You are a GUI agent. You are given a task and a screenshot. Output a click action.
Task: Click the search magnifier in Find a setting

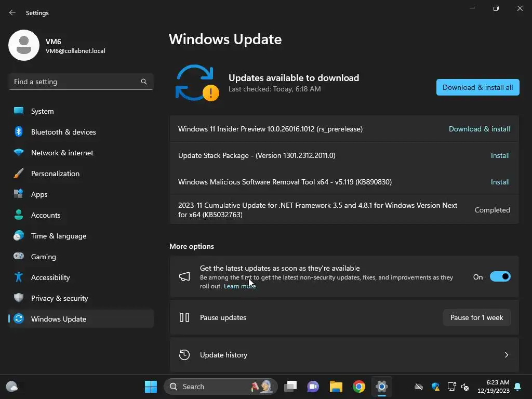click(x=144, y=82)
